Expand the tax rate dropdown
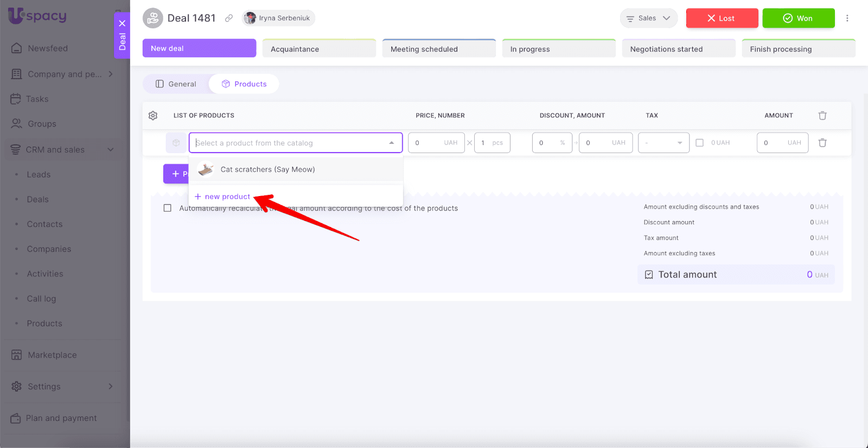 [663, 143]
